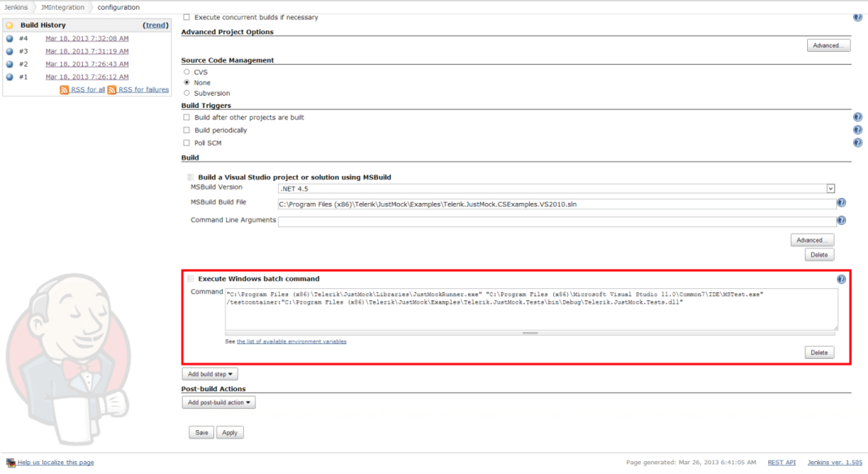Click build #4 blue status ball icon
Screen dimensions: 868x474
coord(10,38)
